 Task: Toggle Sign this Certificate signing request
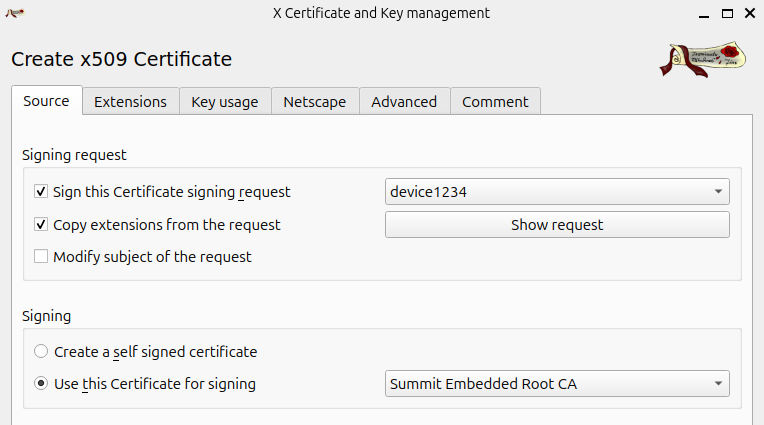click(41, 192)
